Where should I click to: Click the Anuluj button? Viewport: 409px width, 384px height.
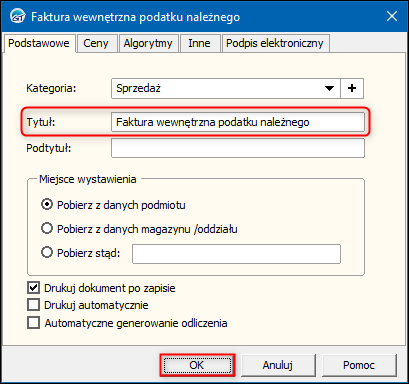pos(278,365)
